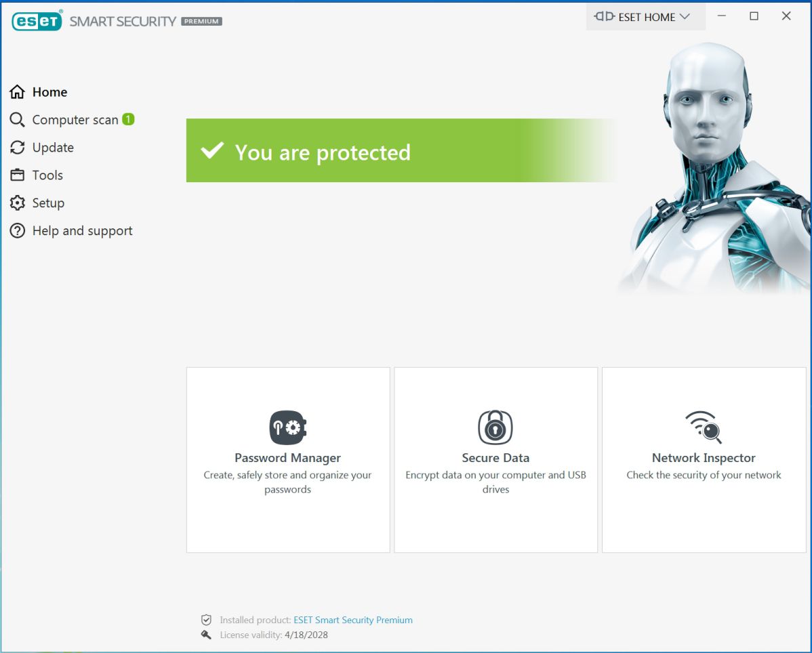This screenshot has height=653, width=812.
Task: Open the Computer scan section
Action: click(76, 120)
